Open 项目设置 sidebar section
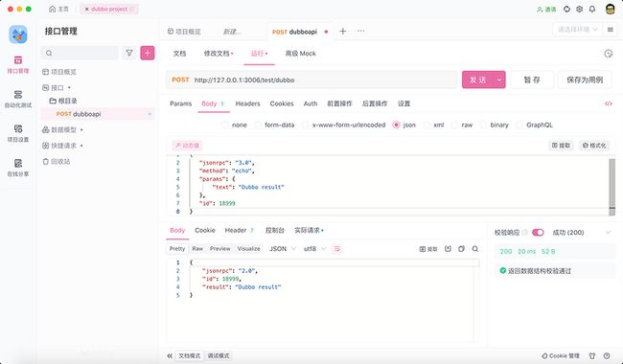The image size is (623, 364). pos(18,133)
